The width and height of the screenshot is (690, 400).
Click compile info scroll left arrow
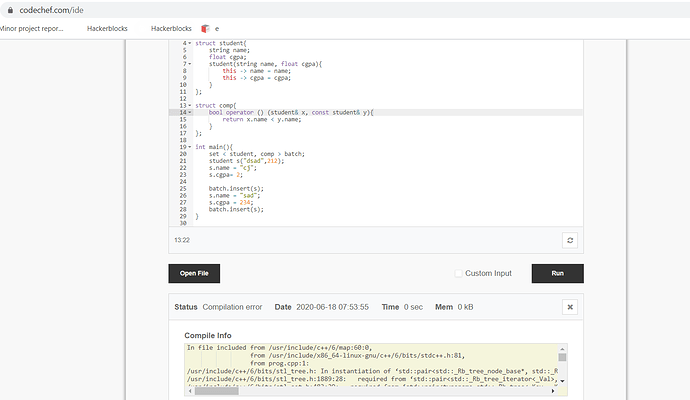(190, 391)
